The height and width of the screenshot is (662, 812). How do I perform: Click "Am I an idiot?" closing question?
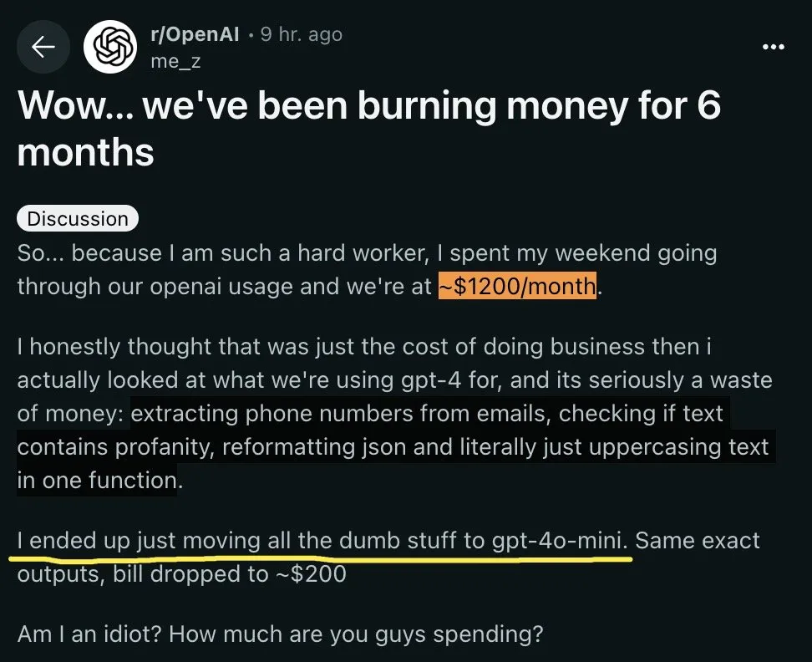pos(89,634)
